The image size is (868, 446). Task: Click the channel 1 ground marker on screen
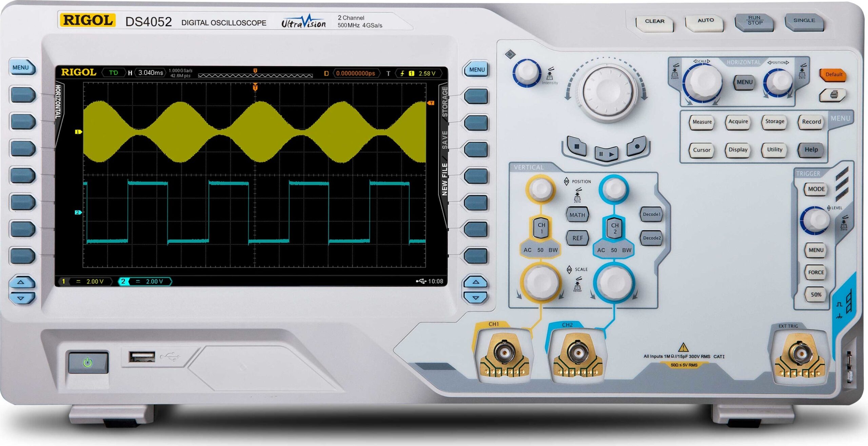pyautogui.click(x=78, y=132)
